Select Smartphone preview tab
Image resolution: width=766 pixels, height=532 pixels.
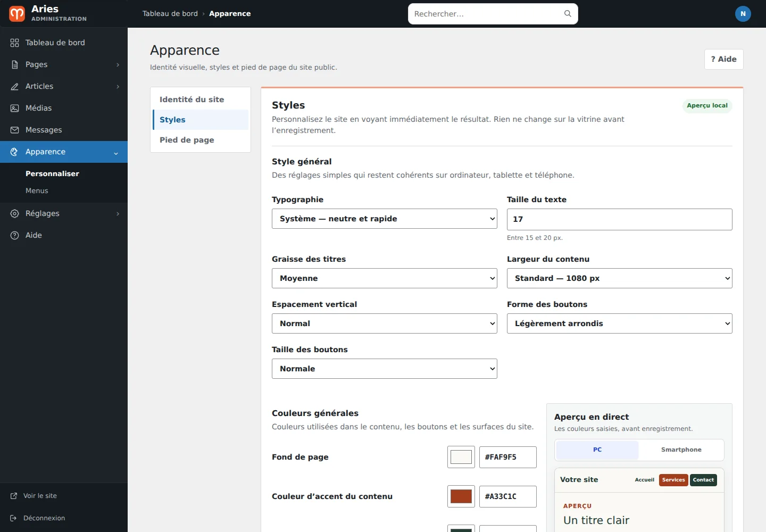[x=681, y=450]
